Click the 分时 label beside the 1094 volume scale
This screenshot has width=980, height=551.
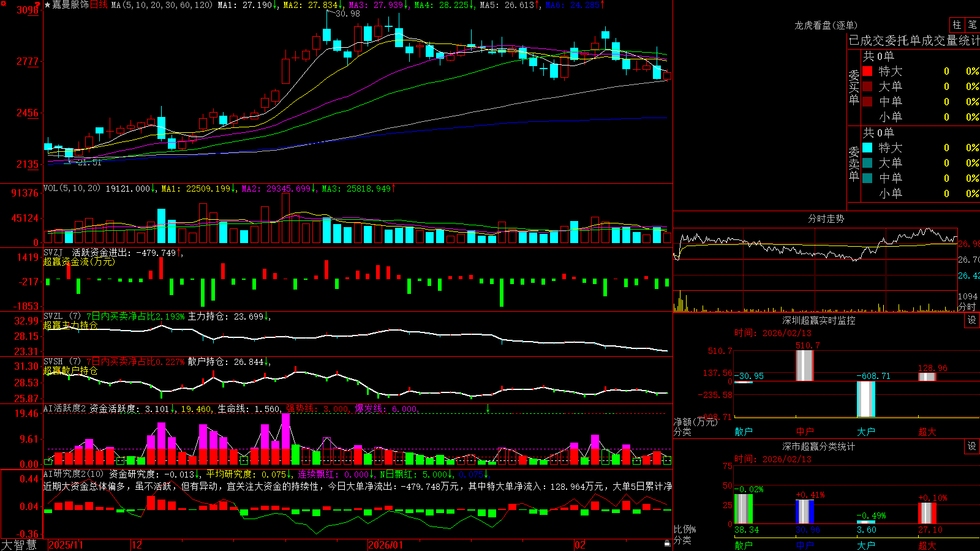coord(967,306)
